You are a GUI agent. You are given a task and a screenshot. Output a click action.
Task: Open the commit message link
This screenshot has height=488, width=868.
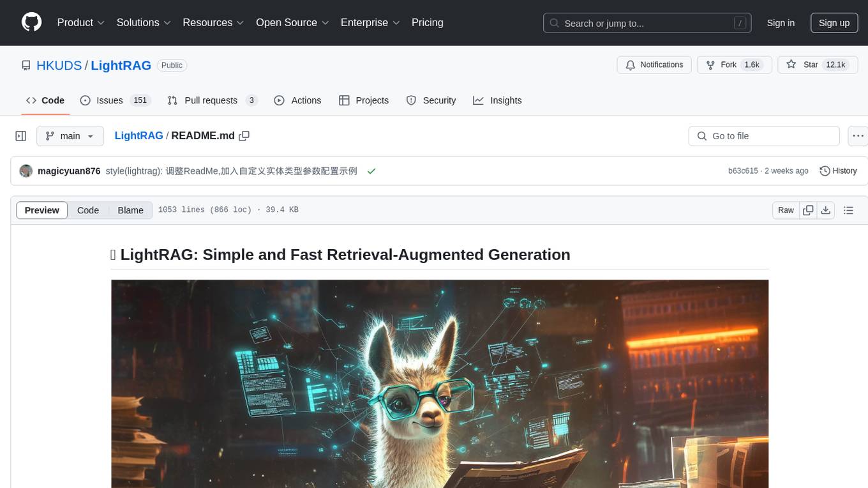(231, 171)
